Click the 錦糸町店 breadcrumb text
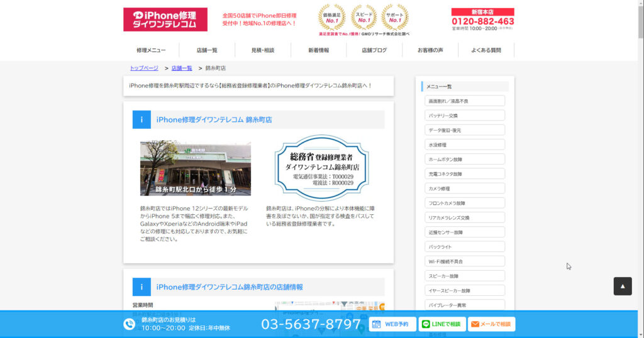 click(216, 68)
